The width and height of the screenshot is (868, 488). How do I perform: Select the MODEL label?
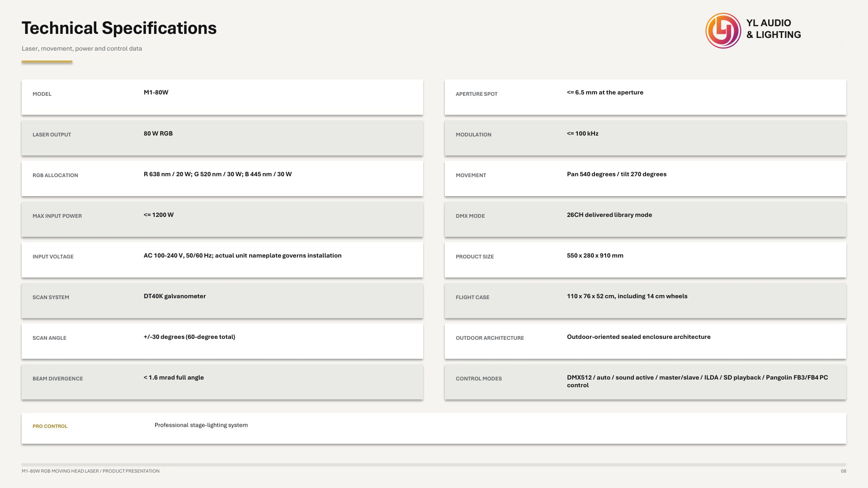coord(42,94)
